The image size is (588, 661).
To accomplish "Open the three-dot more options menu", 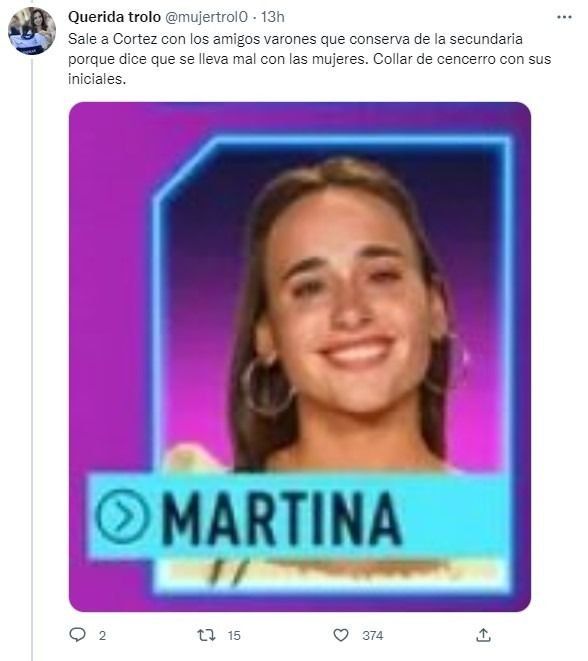I will [564, 17].
